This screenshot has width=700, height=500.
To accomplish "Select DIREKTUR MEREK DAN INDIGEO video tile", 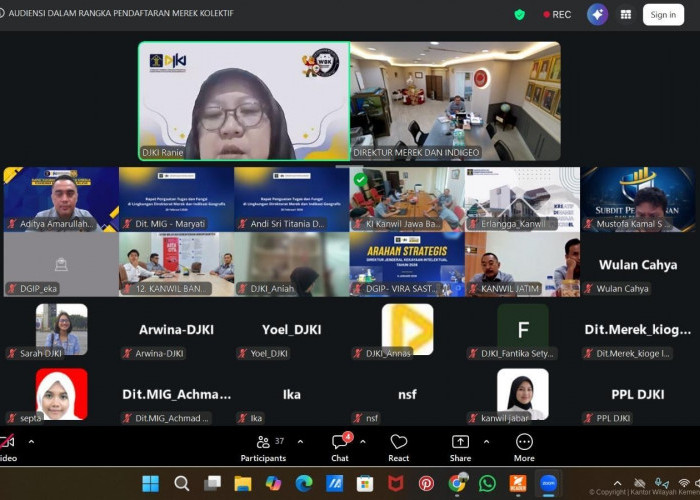I will [x=455, y=101].
